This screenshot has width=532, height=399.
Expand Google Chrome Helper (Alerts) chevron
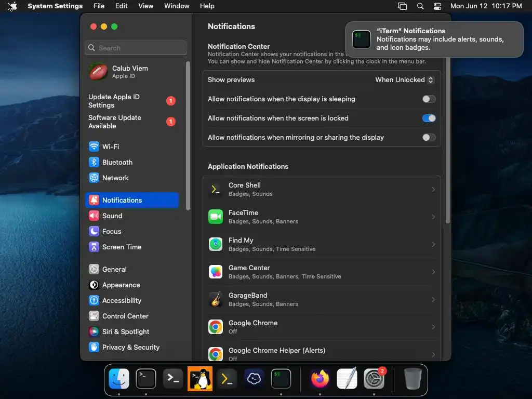click(x=433, y=354)
